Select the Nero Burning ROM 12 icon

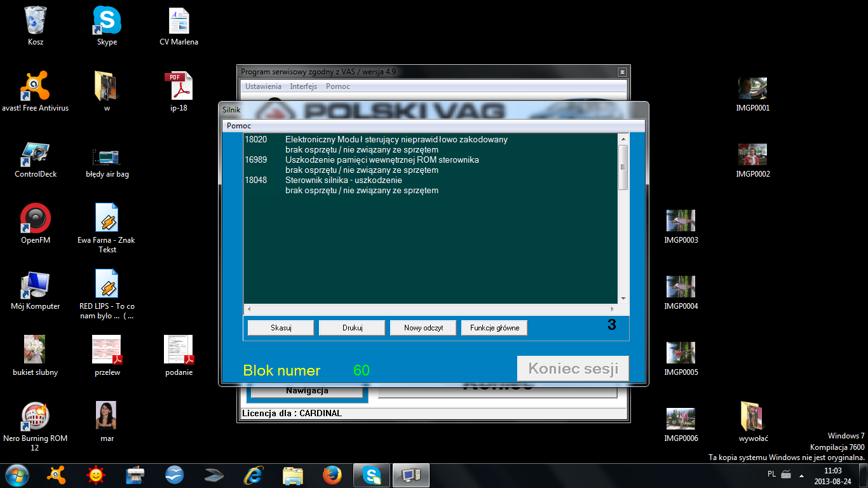tap(35, 417)
